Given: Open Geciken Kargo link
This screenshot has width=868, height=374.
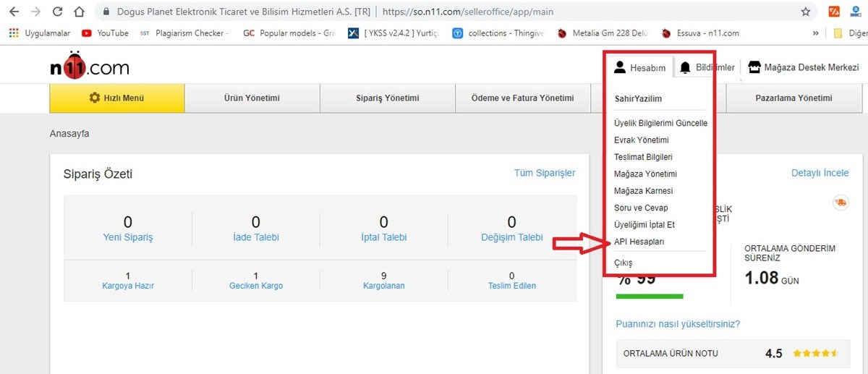Looking at the screenshot, I should (256, 286).
